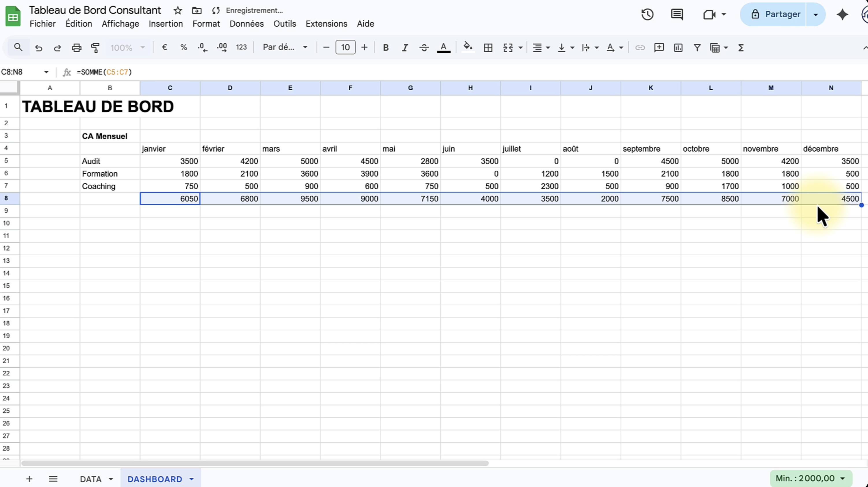
Task: Toggle bold formatting
Action: (x=386, y=47)
